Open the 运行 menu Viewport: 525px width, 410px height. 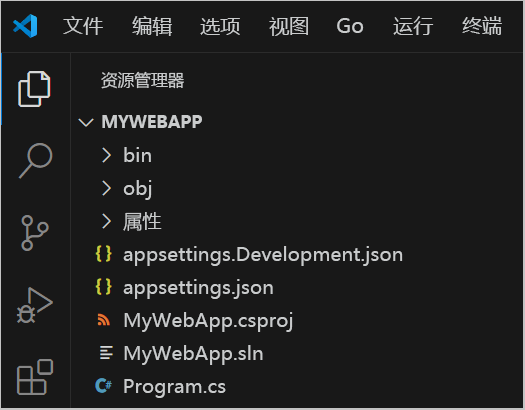413,26
